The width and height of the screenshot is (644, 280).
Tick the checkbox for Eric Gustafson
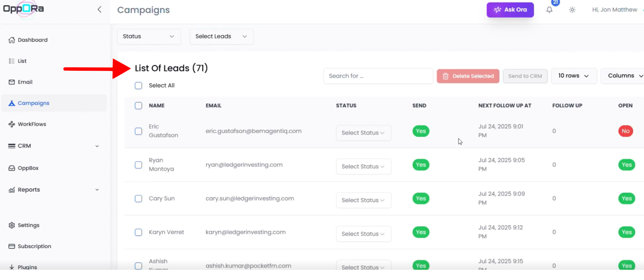[x=138, y=131]
